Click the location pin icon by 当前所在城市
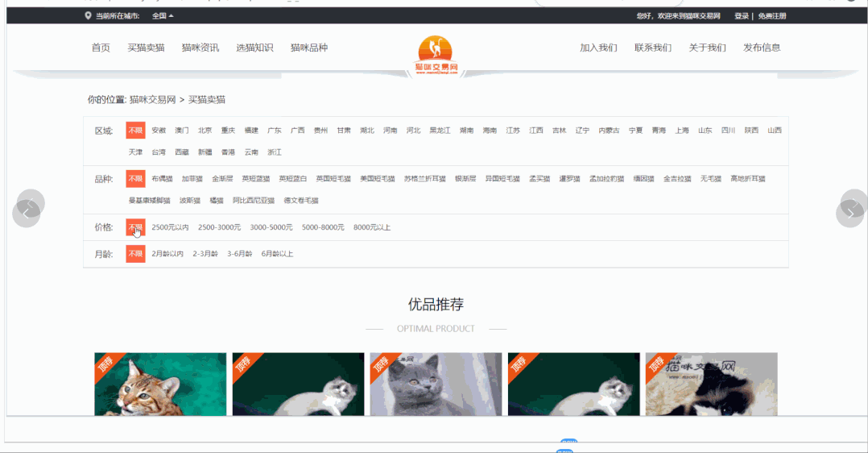This screenshot has width=868, height=453. click(88, 15)
